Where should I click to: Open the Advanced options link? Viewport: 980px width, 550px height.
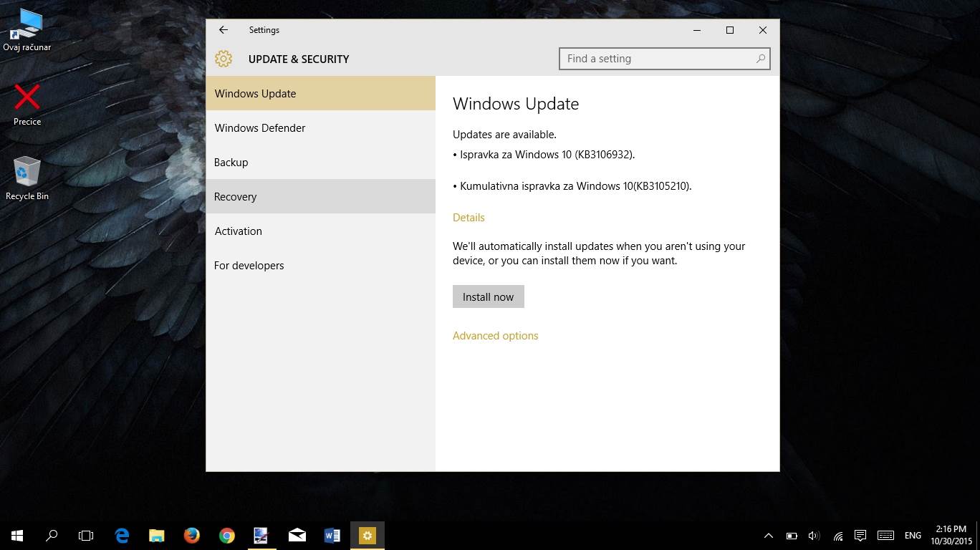[x=495, y=336]
